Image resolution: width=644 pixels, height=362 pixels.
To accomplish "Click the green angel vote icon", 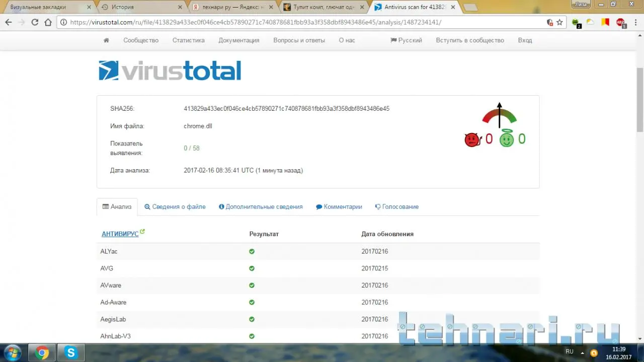I will pos(507,138).
